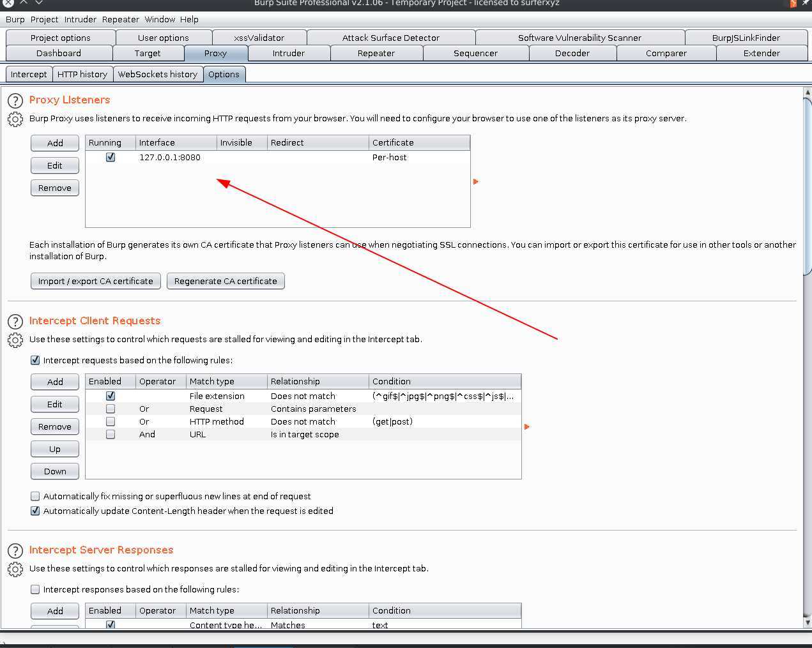This screenshot has height=648, width=812.
Task: Disable the File extension rule checkbox
Action: [111, 396]
